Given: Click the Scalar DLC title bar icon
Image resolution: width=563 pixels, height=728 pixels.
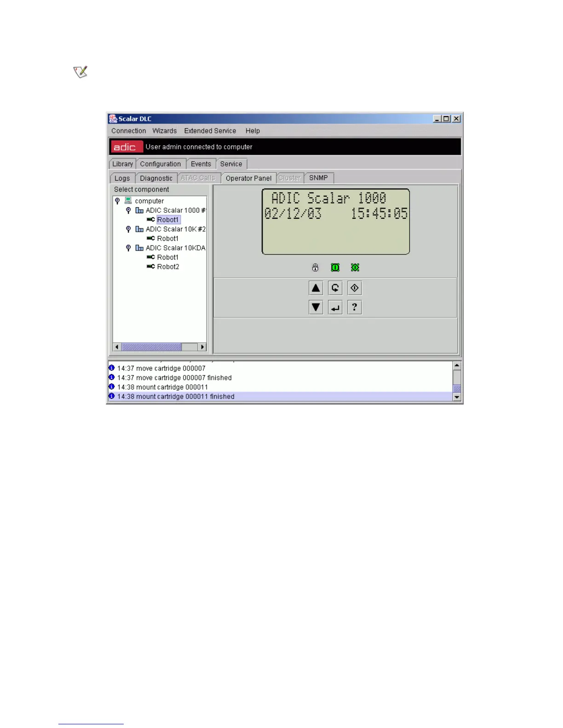Looking at the screenshot, I should pos(113,119).
